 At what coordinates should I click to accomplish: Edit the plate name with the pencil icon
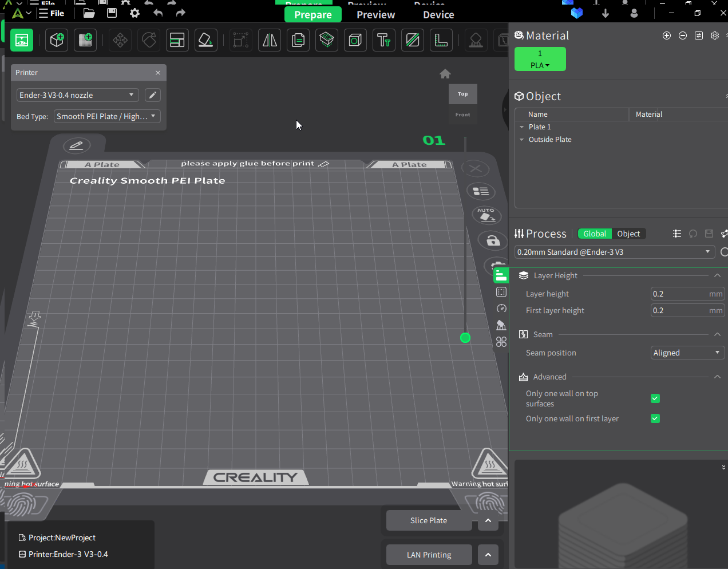(x=76, y=145)
